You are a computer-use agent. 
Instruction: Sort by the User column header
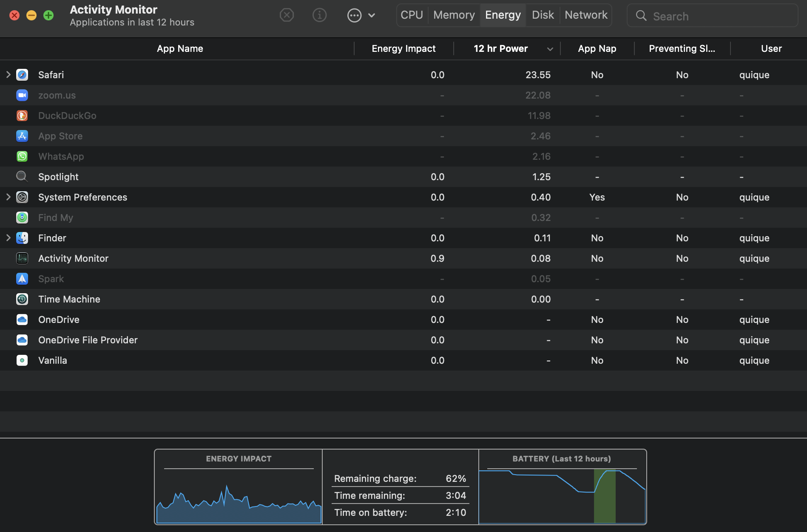771,49
